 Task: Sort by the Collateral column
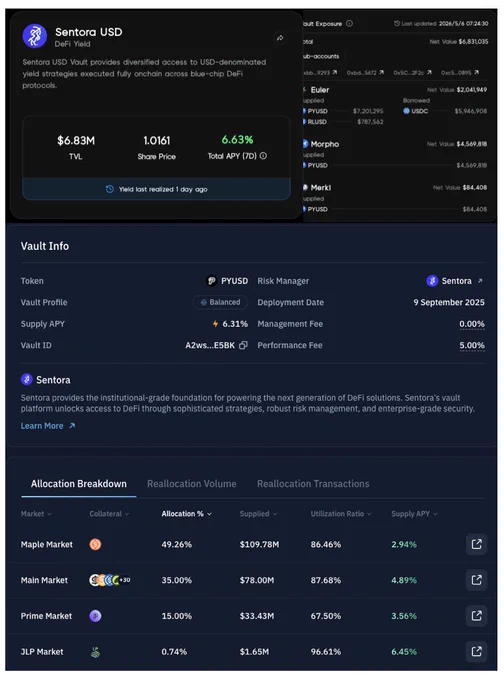109,514
